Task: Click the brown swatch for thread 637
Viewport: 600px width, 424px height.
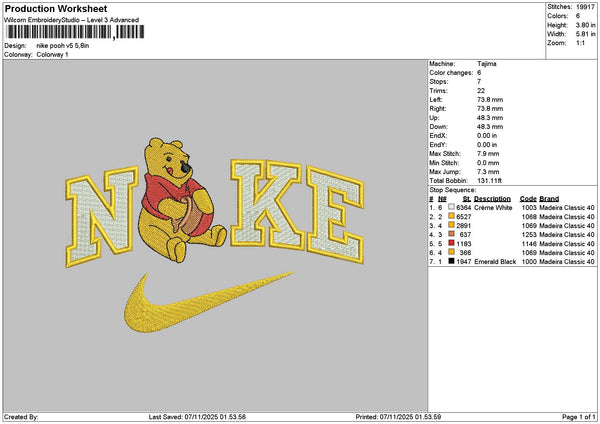Action: [x=451, y=234]
